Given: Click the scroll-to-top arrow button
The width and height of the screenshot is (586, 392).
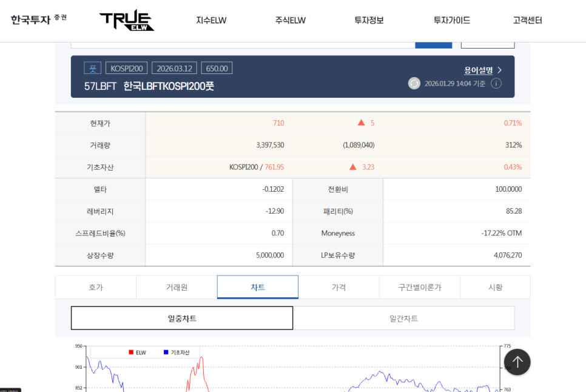Looking at the screenshot, I should pyautogui.click(x=517, y=362).
